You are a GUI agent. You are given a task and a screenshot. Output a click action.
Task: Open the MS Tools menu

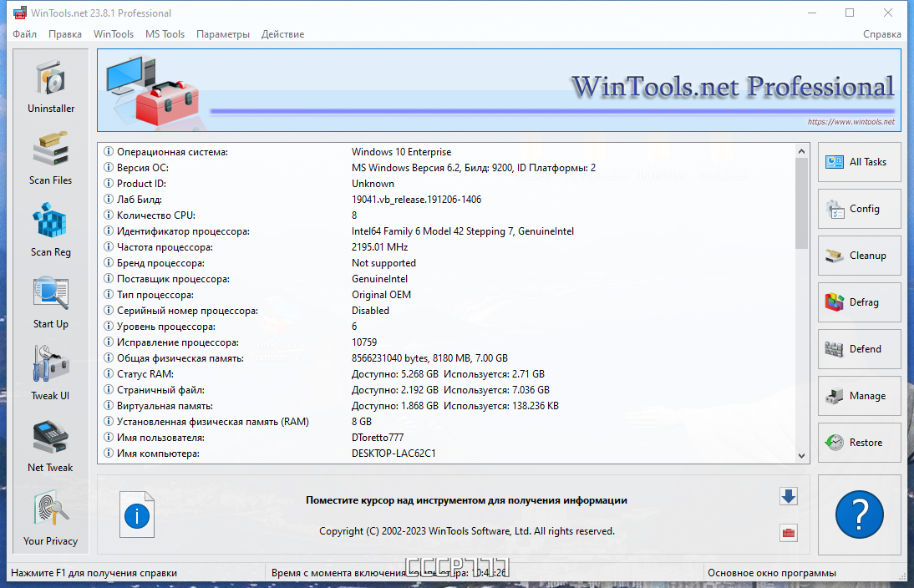point(165,33)
